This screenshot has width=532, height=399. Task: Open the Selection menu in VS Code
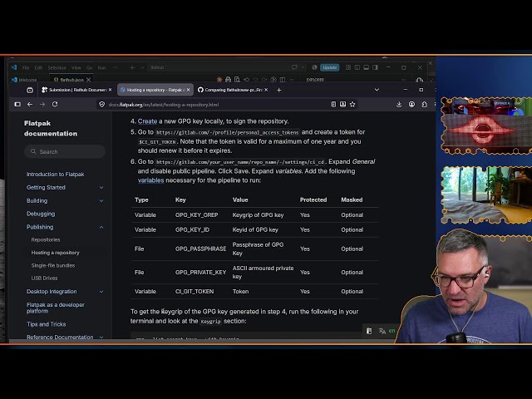(x=57, y=67)
